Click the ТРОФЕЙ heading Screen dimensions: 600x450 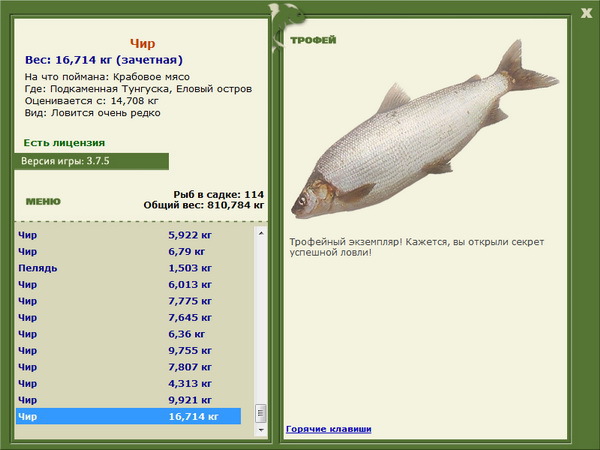pyautogui.click(x=313, y=40)
